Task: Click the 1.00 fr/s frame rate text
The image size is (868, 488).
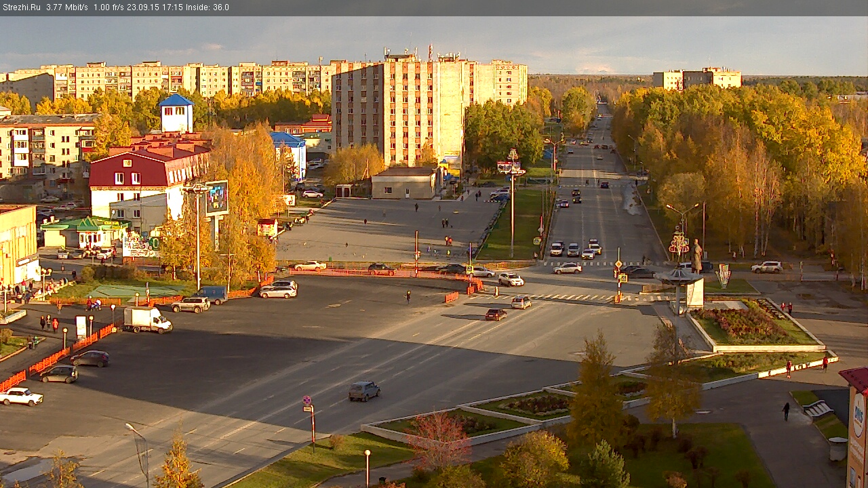Action: tap(109, 7)
